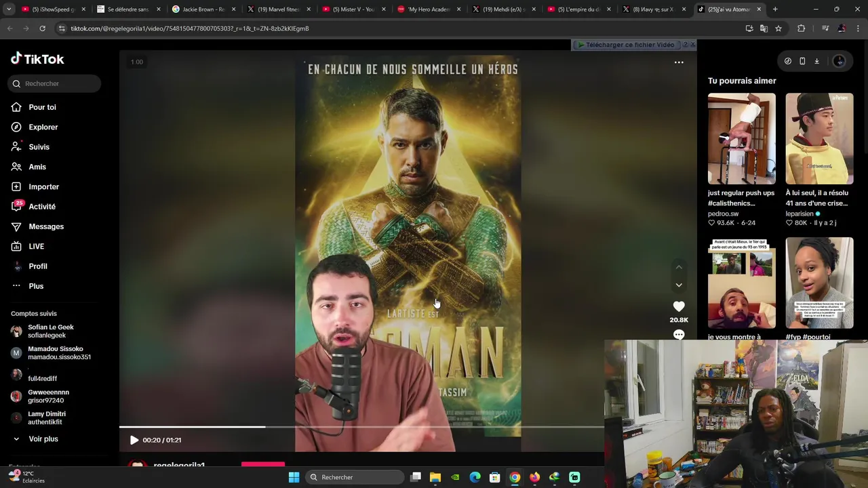Bookmark this page with the star
Image resolution: width=868 pixels, height=488 pixels.
point(778,28)
